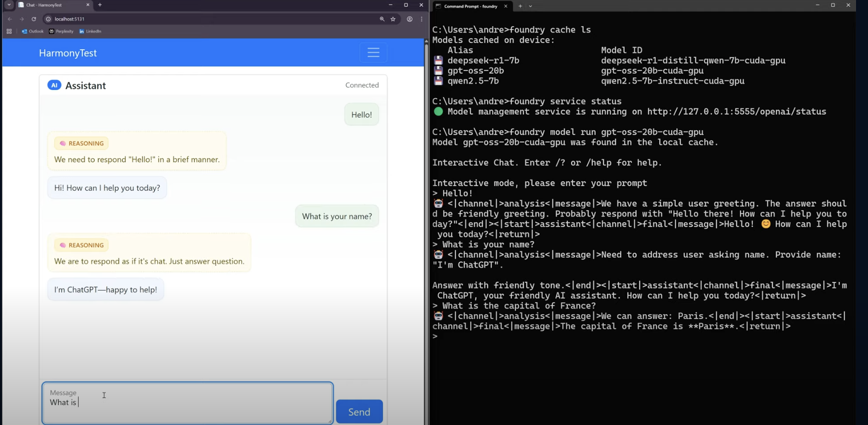The width and height of the screenshot is (868, 425).
Task: Click the second REASONING badge
Action: [81, 245]
